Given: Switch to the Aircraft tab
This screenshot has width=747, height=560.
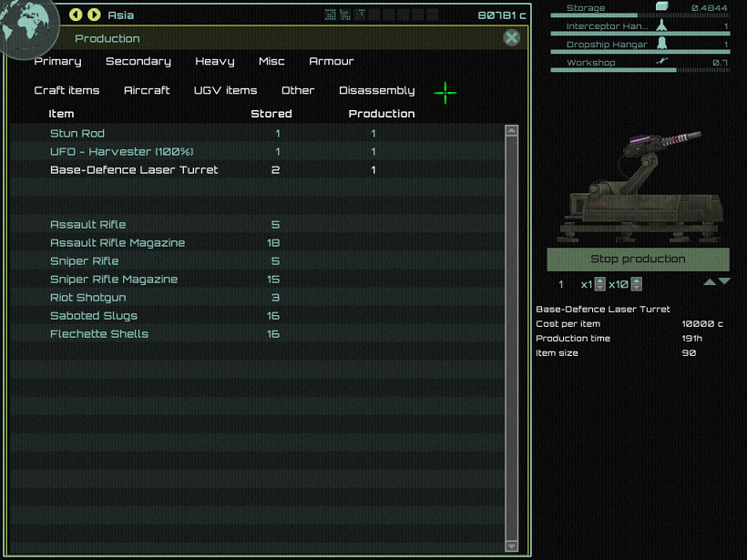Looking at the screenshot, I should [147, 90].
